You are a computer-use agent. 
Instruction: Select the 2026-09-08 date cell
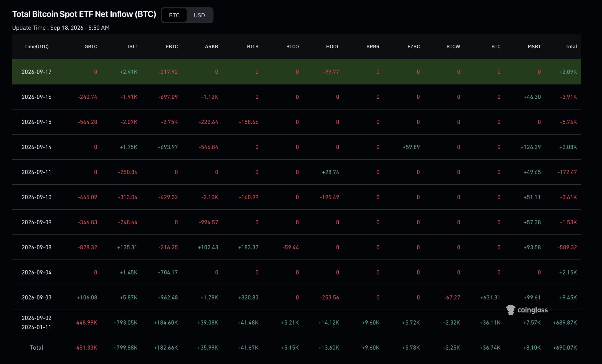tap(36, 247)
